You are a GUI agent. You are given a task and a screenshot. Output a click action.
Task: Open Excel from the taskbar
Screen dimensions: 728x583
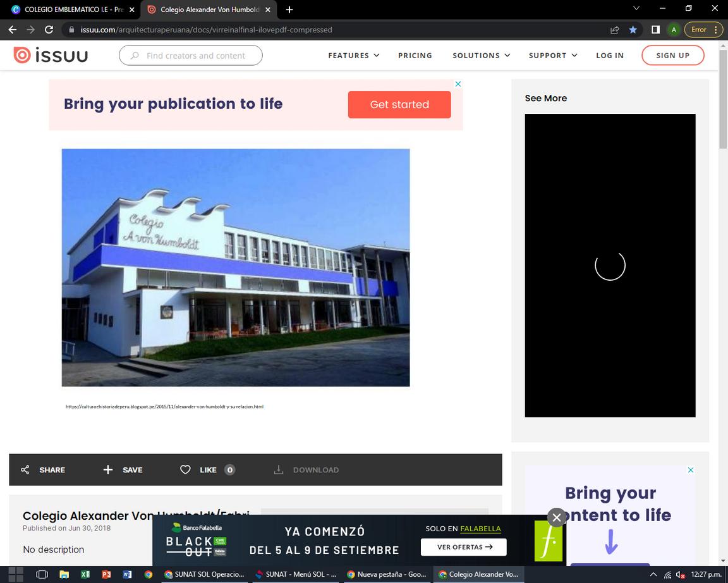pyautogui.click(x=85, y=574)
